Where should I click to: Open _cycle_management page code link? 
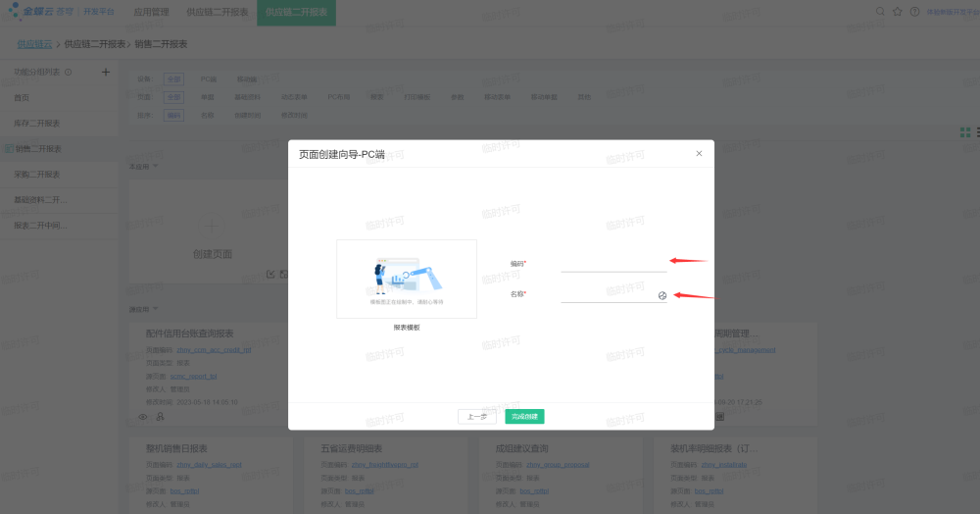[x=745, y=350]
